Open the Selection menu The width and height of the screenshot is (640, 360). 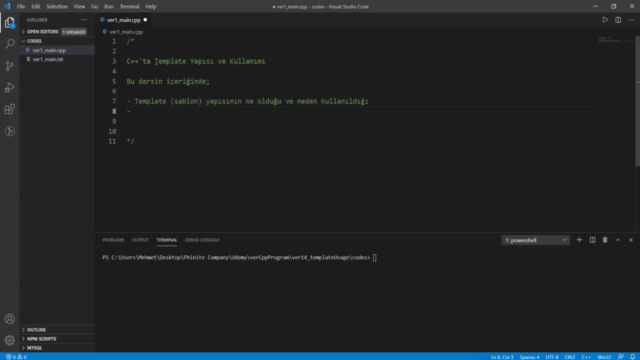tap(57, 7)
